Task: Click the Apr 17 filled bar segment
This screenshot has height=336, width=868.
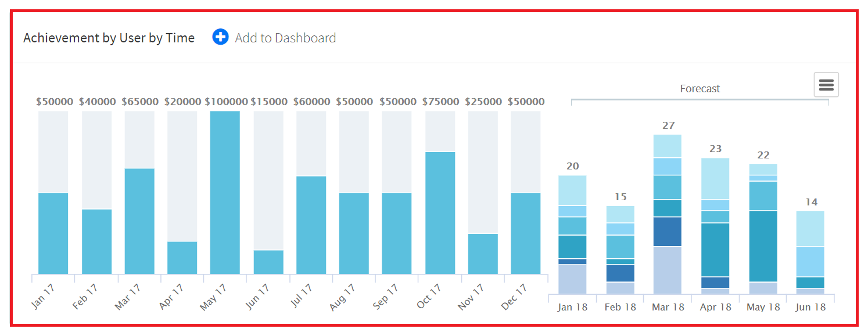Action: [x=182, y=258]
